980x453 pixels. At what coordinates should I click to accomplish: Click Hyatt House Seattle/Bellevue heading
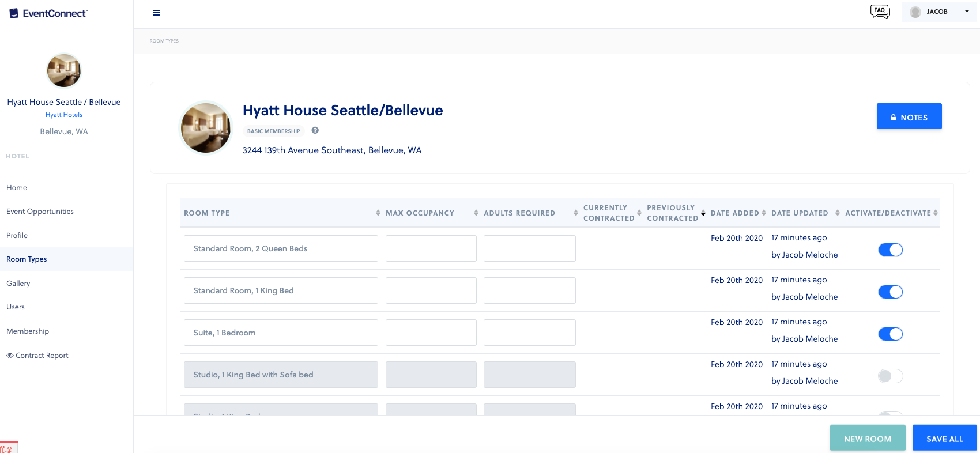point(342,110)
